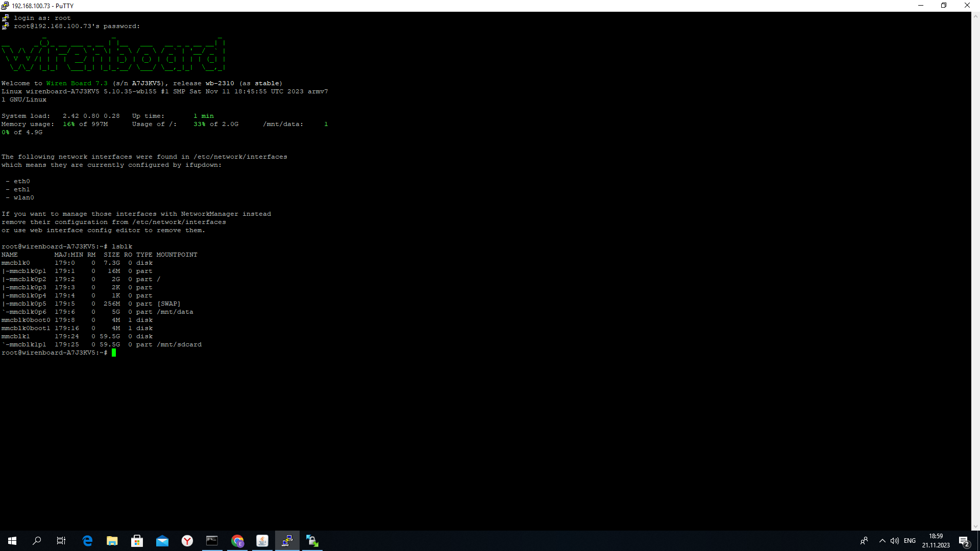Open the notification center icon
This screenshot has height=551, width=980.
point(964,541)
